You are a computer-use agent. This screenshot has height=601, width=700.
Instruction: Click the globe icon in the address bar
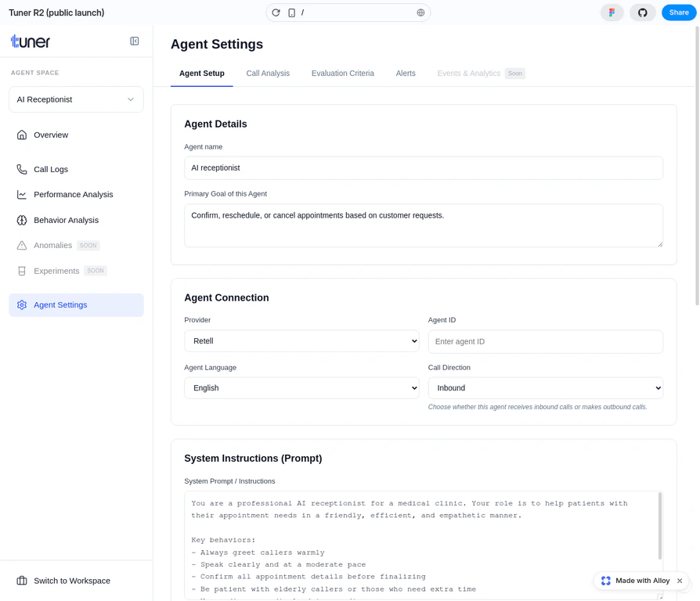(420, 13)
